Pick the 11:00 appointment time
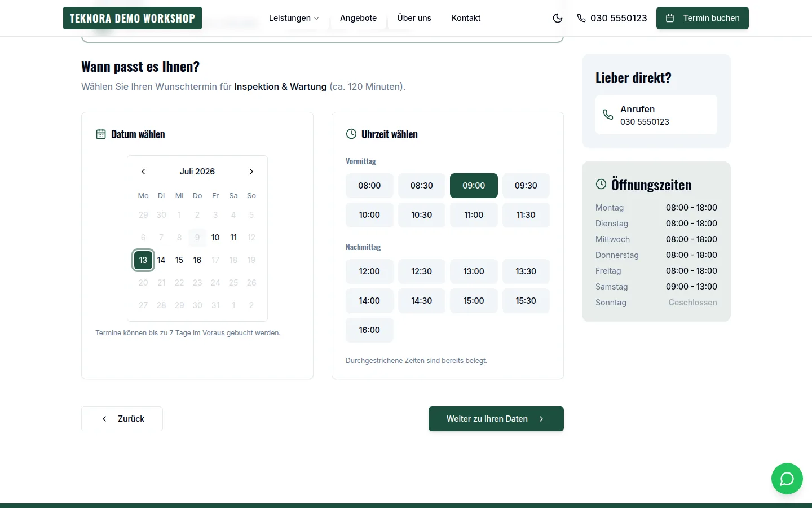Screen dimensions: 812x508 474,215
